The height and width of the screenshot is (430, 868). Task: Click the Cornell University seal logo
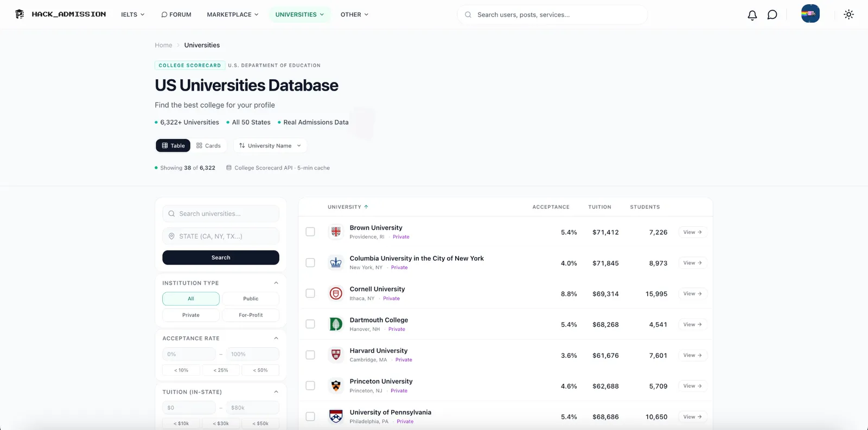pyautogui.click(x=336, y=293)
